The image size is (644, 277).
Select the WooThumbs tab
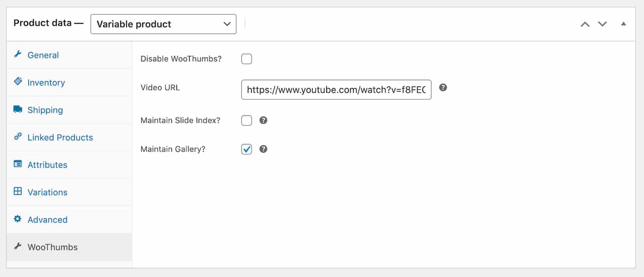pos(69,247)
